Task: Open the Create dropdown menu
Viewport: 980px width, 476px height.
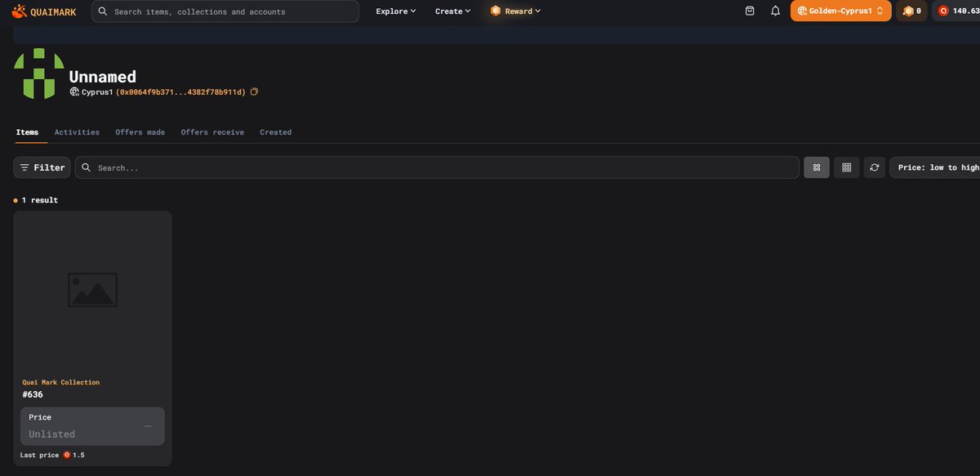Action: pos(453,11)
